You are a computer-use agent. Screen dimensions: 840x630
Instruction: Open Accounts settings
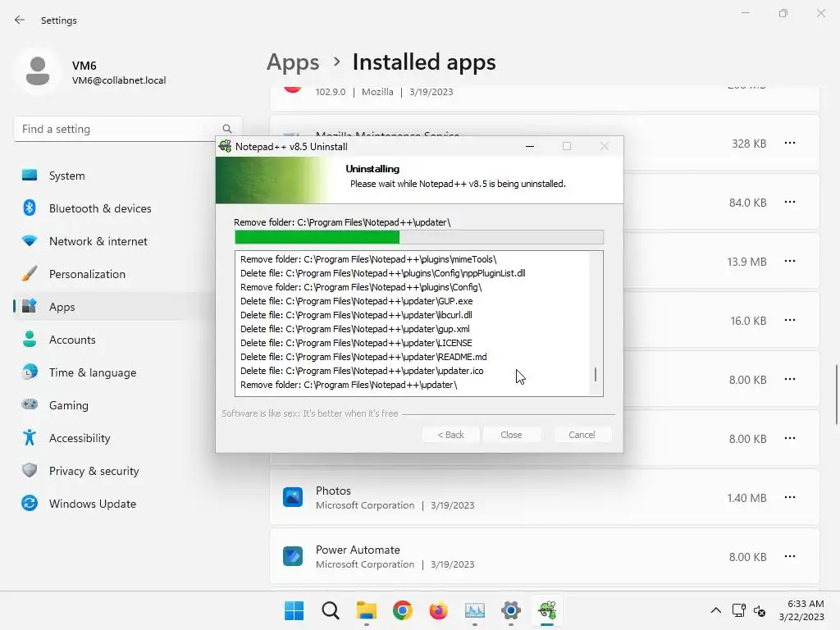tap(114, 340)
